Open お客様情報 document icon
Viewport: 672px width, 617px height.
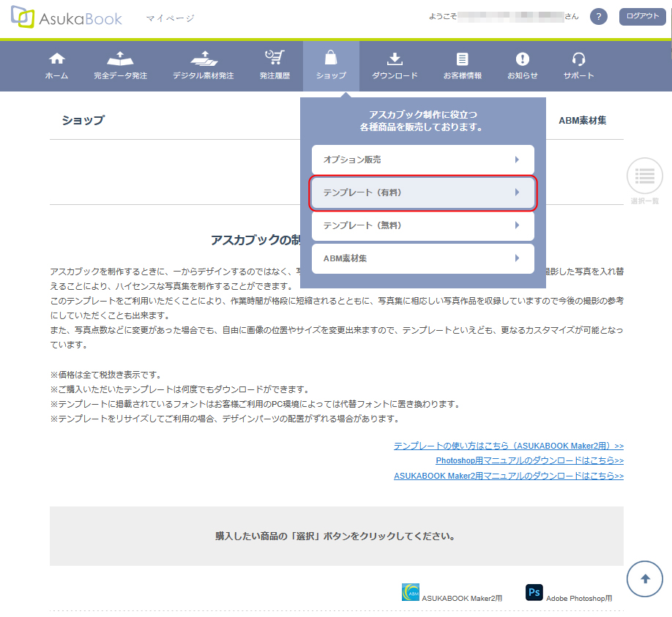pyautogui.click(x=462, y=59)
